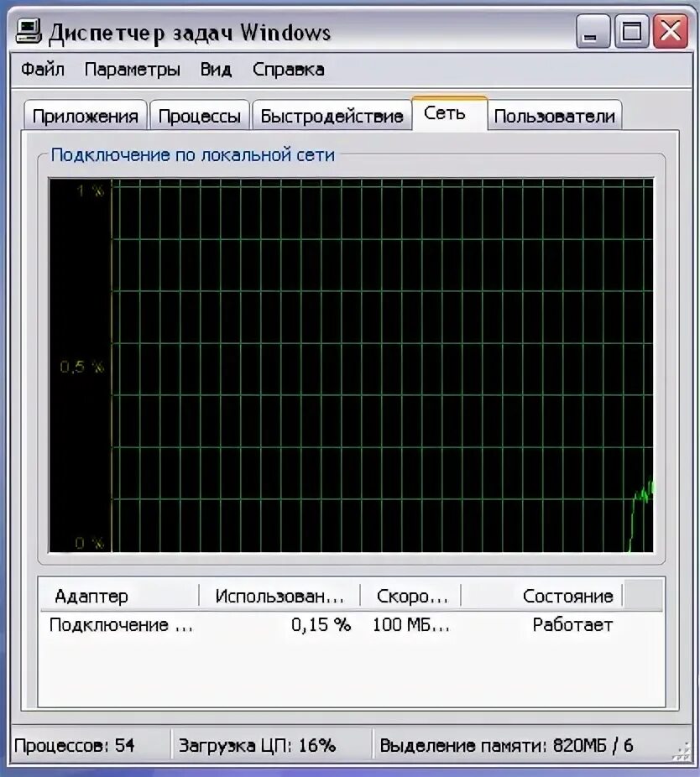Viewport: 700px width, 777px height.
Task: Click the 100 МБ... speed value
Action: tap(411, 625)
